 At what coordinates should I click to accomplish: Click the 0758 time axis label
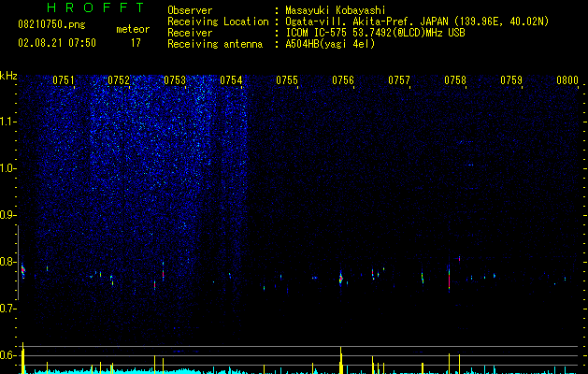click(455, 80)
